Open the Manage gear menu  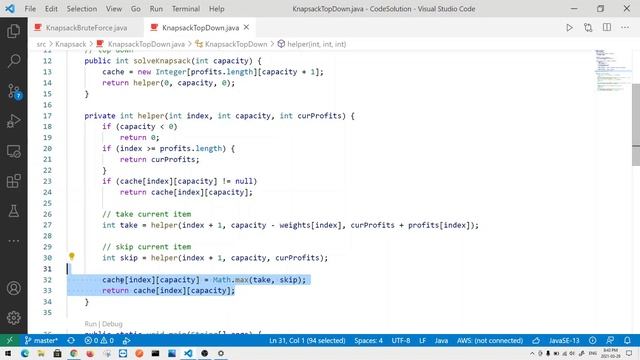click(x=13, y=318)
